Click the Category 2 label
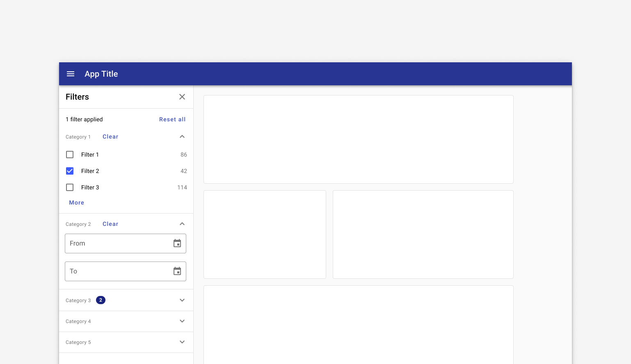The height and width of the screenshot is (364, 631). click(78, 224)
